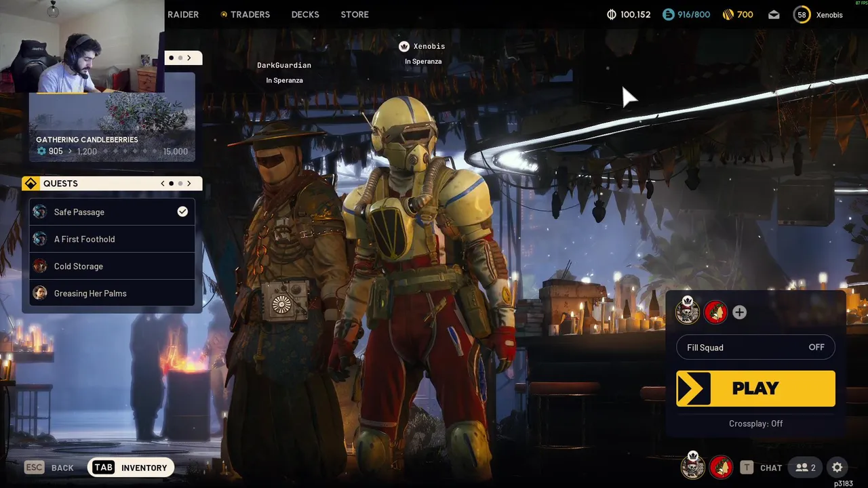
Task: Switch to the DECKS tab
Action: [305, 14]
